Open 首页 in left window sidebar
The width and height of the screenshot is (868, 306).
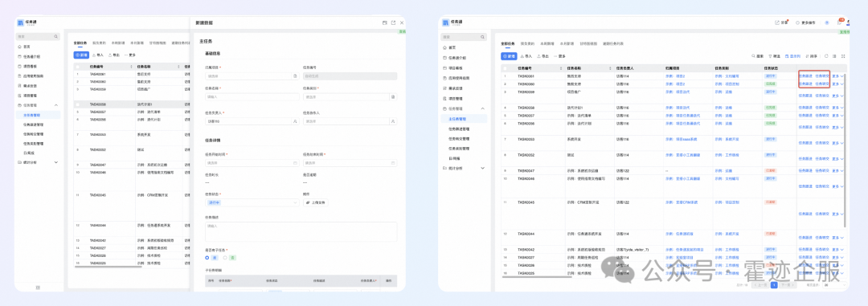pyautogui.click(x=27, y=47)
